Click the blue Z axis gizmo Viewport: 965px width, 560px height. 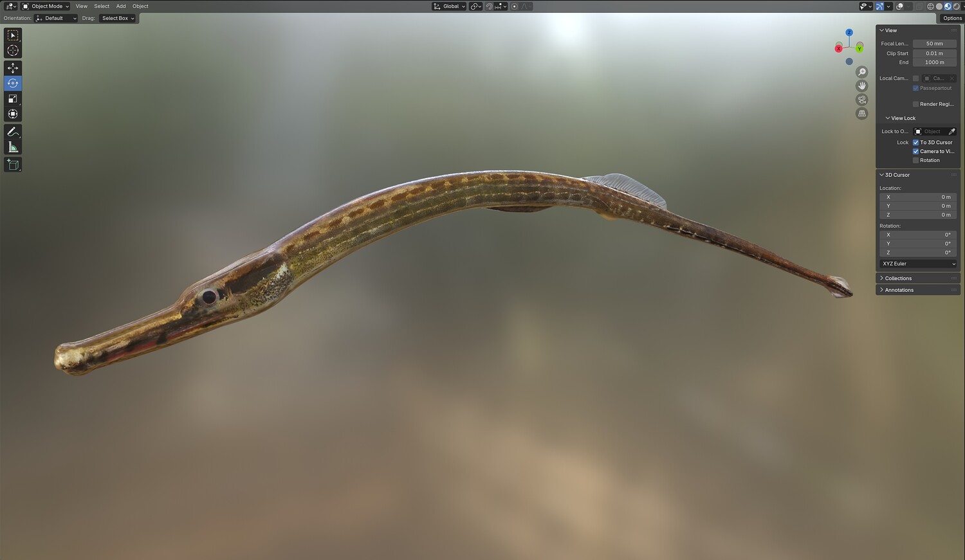849,32
